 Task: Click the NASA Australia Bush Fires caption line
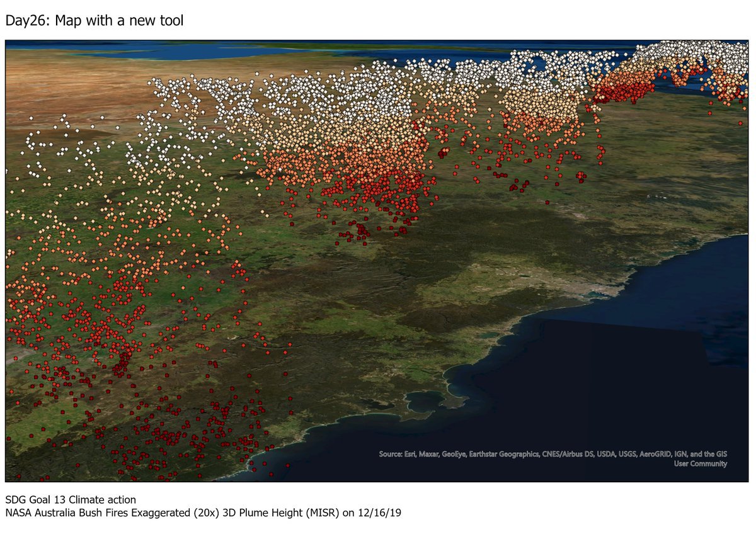click(x=203, y=513)
